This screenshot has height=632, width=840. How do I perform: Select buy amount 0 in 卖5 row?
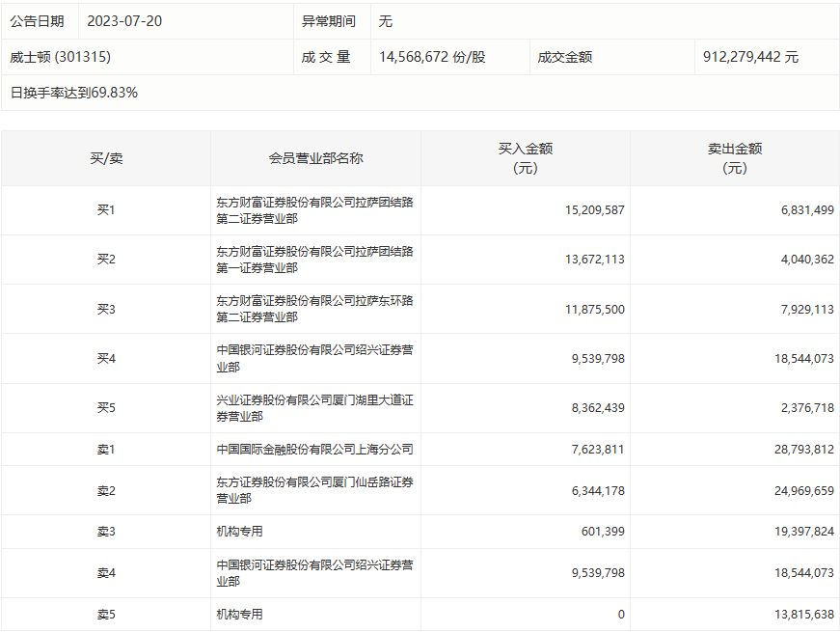(x=621, y=615)
